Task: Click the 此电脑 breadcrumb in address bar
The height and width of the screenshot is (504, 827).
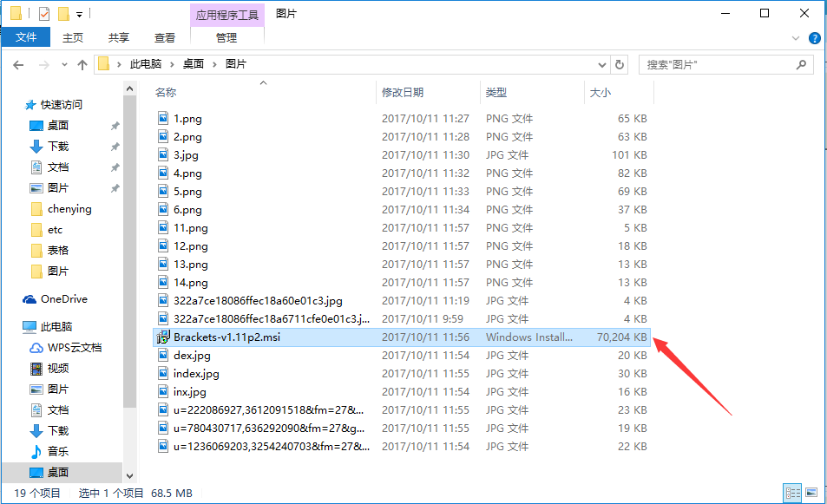Action: [x=150, y=64]
